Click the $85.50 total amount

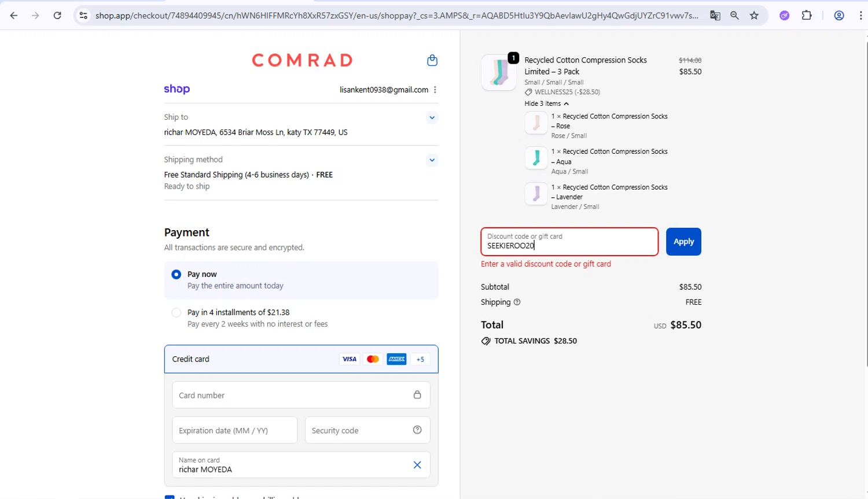point(686,325)
